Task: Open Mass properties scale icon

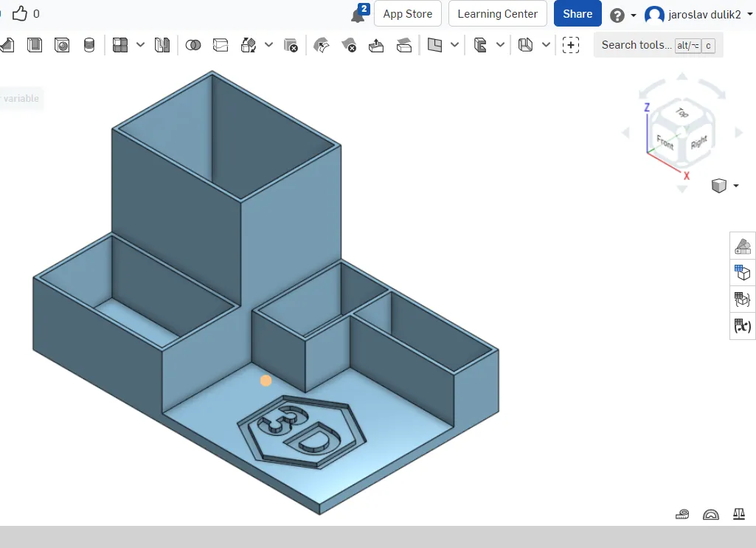Action: click(739, 514)
